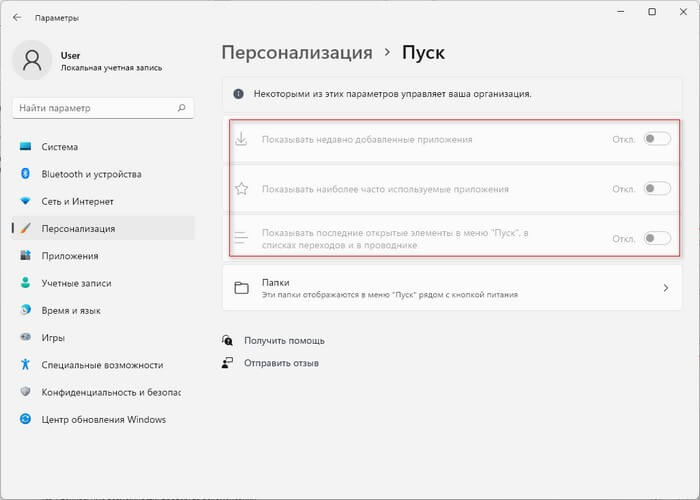Click Параметры window title text
The image size is (700, 500).
coord(57,18)
